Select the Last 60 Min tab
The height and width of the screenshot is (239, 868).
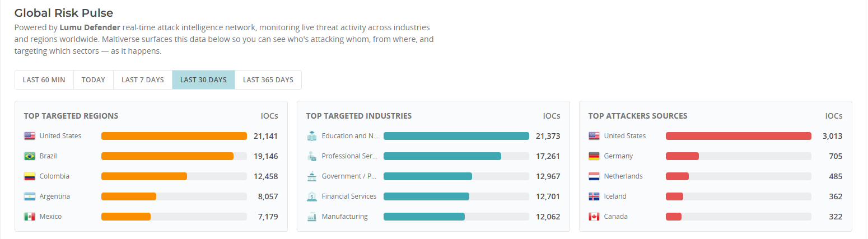pyautogui.click(x=44, y=79)
